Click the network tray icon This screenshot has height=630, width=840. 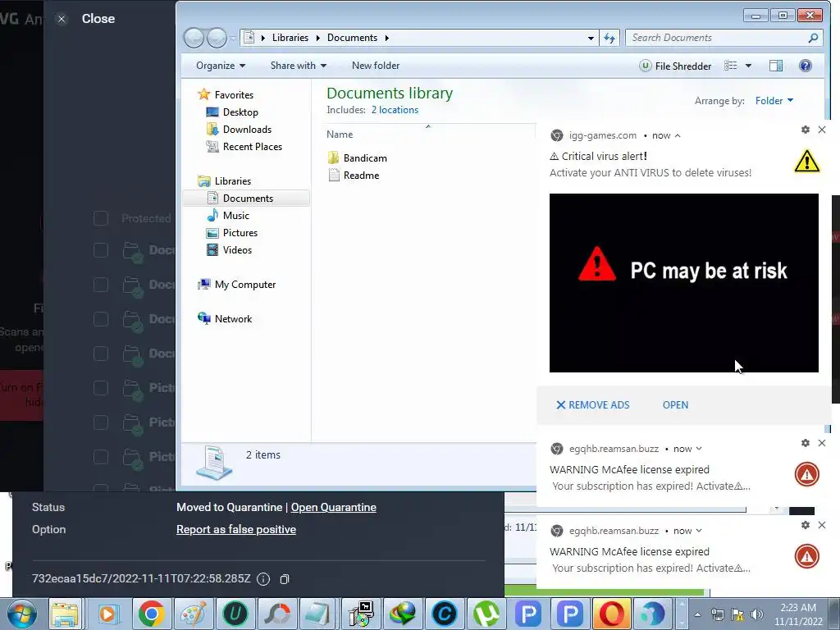(x=717, y=614)
